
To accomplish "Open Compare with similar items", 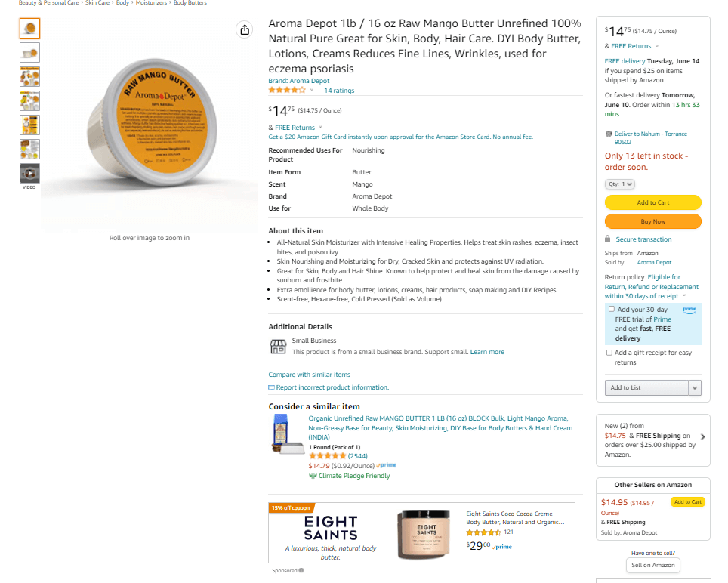I will (x=309, y=374).
